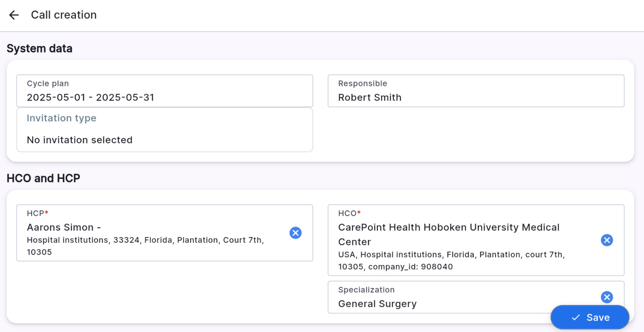
Task: Click the HCO and HCP section heading
Action: (43, 178)
